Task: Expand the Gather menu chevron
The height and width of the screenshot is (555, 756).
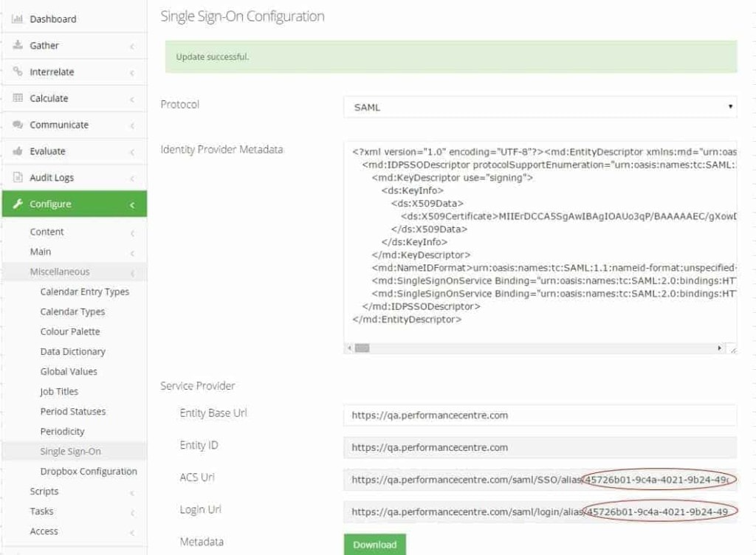Action: pyautogui.click(x=132, y=46)
